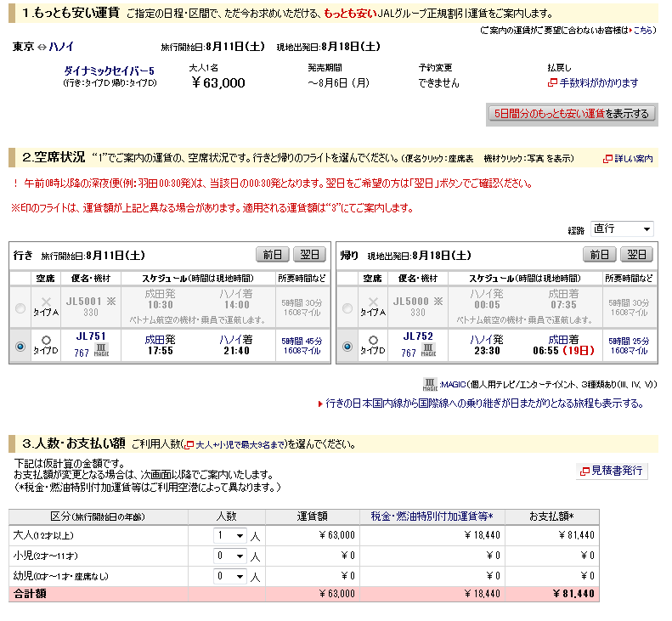The height and width of the screenshot is (621, 672).
Task: Click the new-window icon in 見積書発行
Action: tap(584, 471)
